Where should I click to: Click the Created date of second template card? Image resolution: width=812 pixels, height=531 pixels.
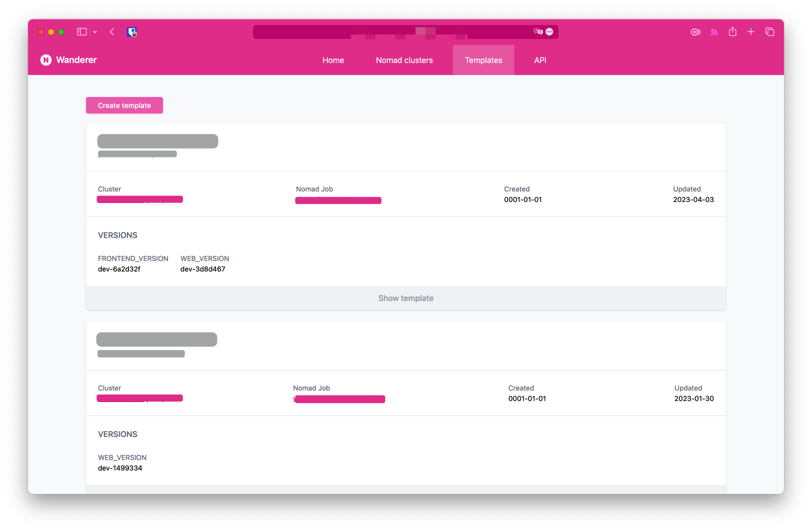click(527, 398)
